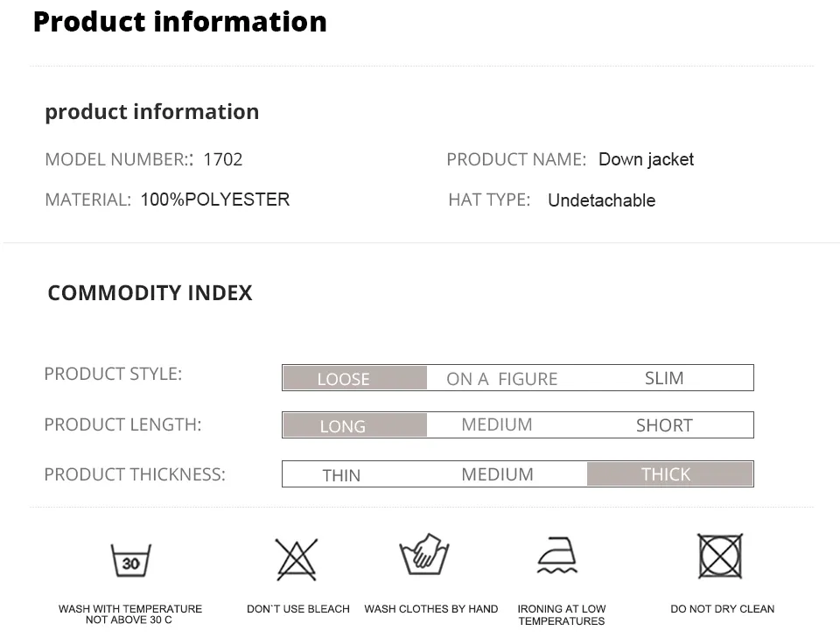The height and width of the screenshot is (638, 840).
Task: Select THIN product thickness option
Action: (341, 475)
